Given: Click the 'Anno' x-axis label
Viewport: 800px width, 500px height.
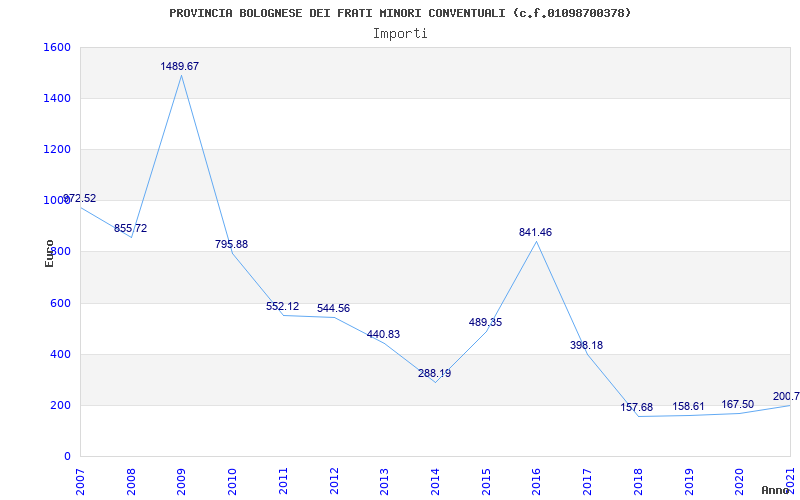Looking at the screenshot, I should [x=775, y=490].
